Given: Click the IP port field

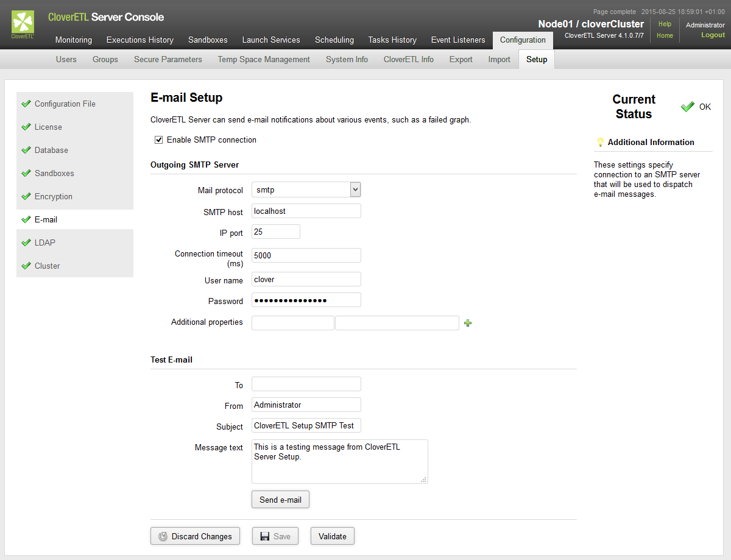Looking at the screenshot, I should [276, 232].
